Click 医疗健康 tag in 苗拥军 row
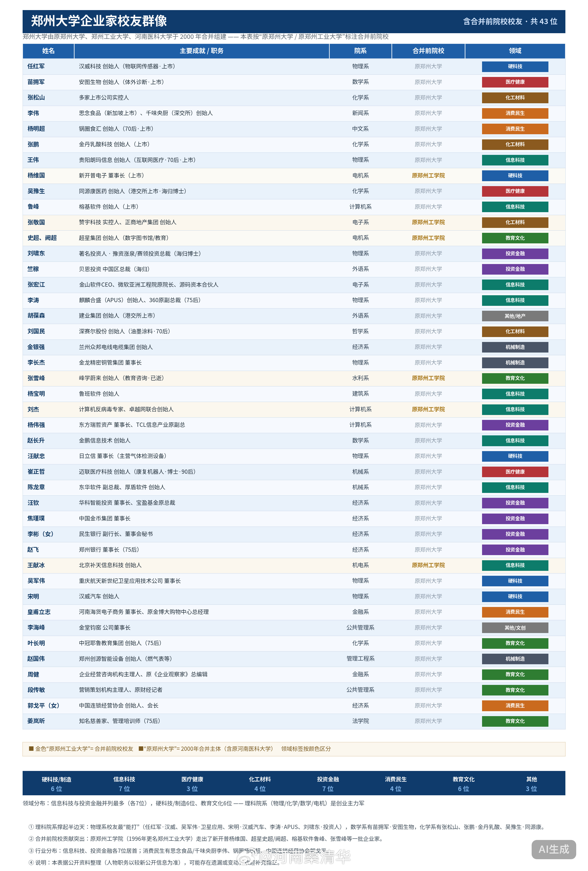 coord(515,82)
